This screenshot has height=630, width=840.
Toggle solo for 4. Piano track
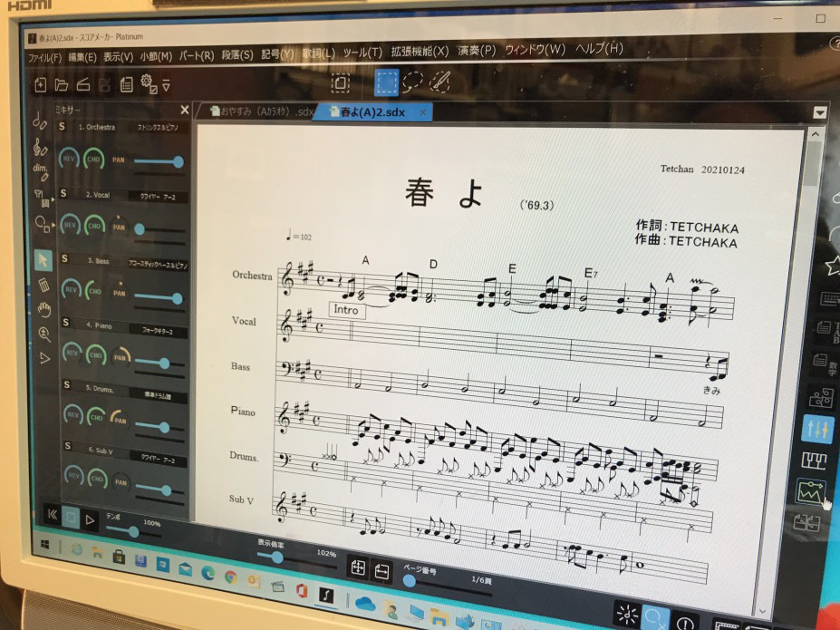[66, 323]
